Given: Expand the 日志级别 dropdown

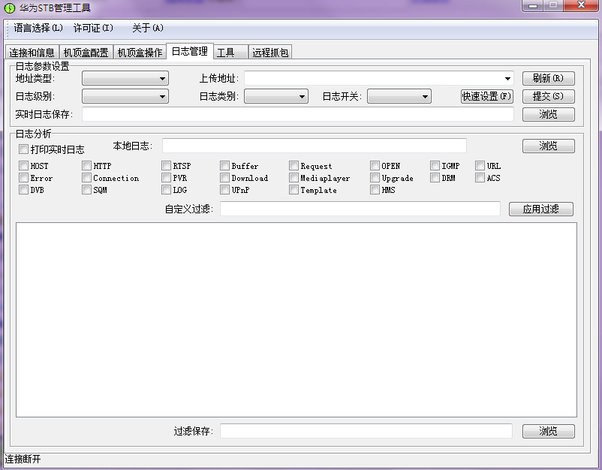Looking at the screenshot, I should pyautogui.click(x=126, y=96).
